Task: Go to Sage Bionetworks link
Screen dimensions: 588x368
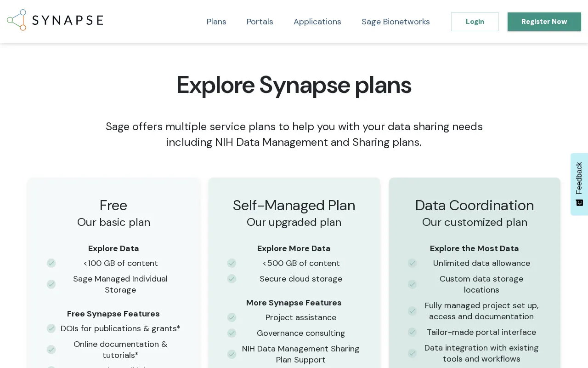Action: click(x=396, y=22)
